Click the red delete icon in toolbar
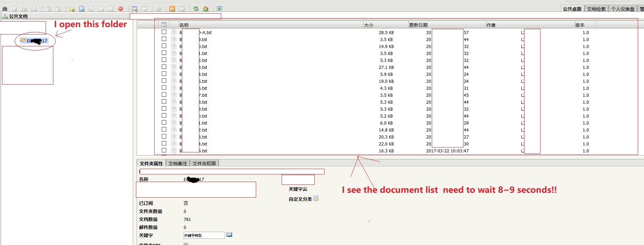The width and height of the screenshot is (644, 245). (x=121, y=9)
